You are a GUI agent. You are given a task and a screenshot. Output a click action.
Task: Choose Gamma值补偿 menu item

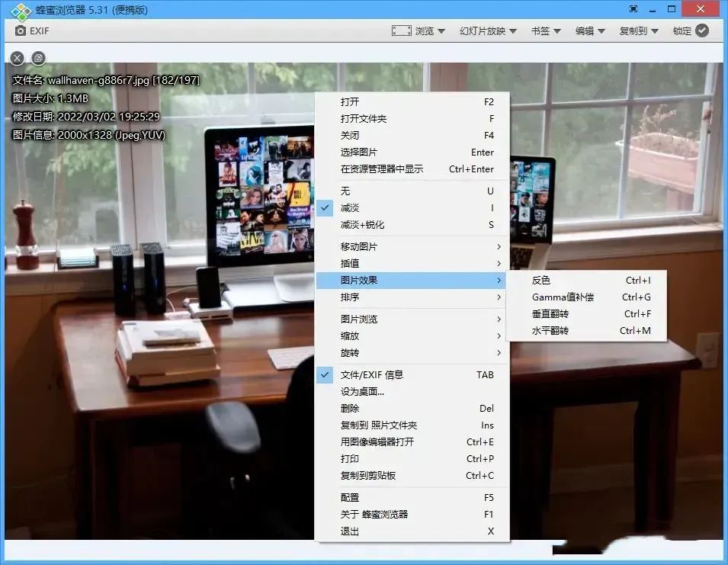point(563,297)
